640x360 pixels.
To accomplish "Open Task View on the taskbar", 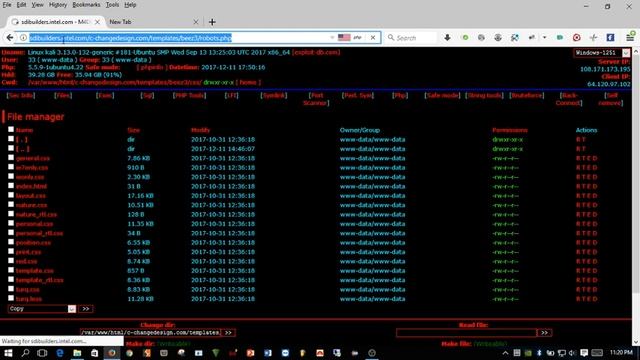I will point(42,353).
